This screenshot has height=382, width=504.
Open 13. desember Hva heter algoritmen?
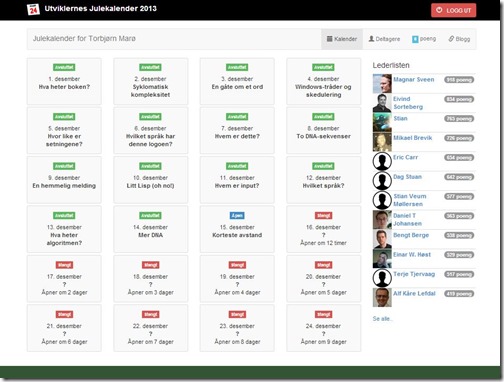[x=64, y=229]
